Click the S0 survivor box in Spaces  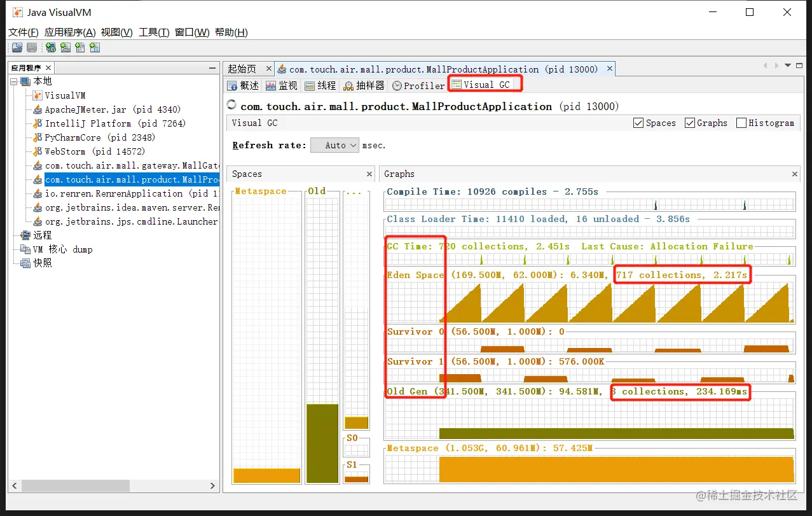pos(356,449)
